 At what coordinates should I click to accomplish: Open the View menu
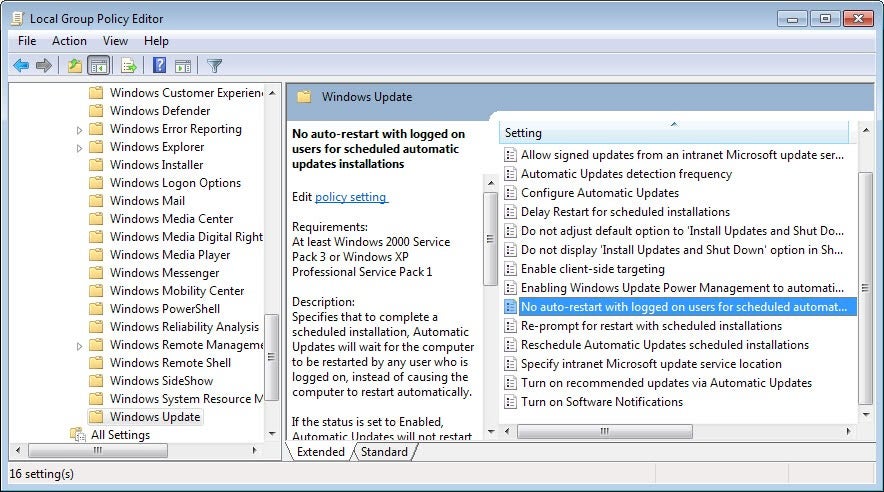[115, 41]
